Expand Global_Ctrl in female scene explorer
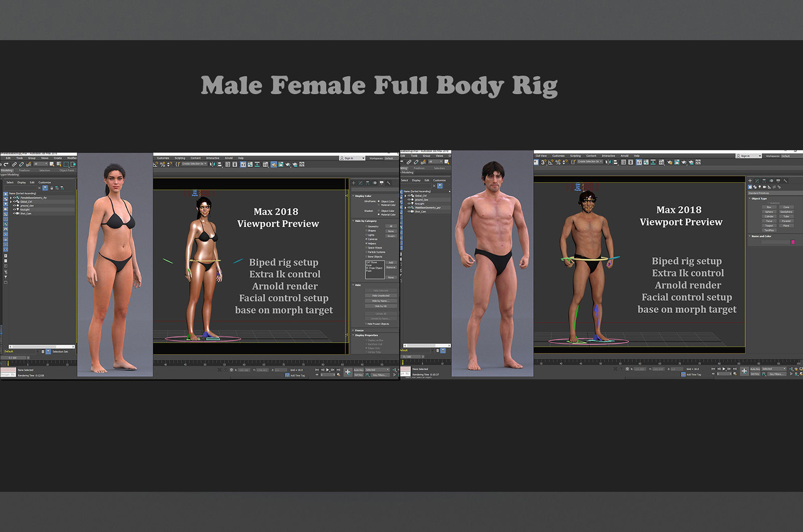803x532 pixels. coord(11,202)
